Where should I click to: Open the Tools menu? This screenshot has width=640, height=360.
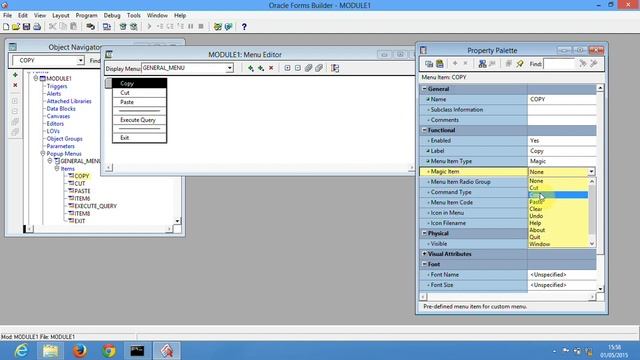pyautogui.click(x=133, y=16)
